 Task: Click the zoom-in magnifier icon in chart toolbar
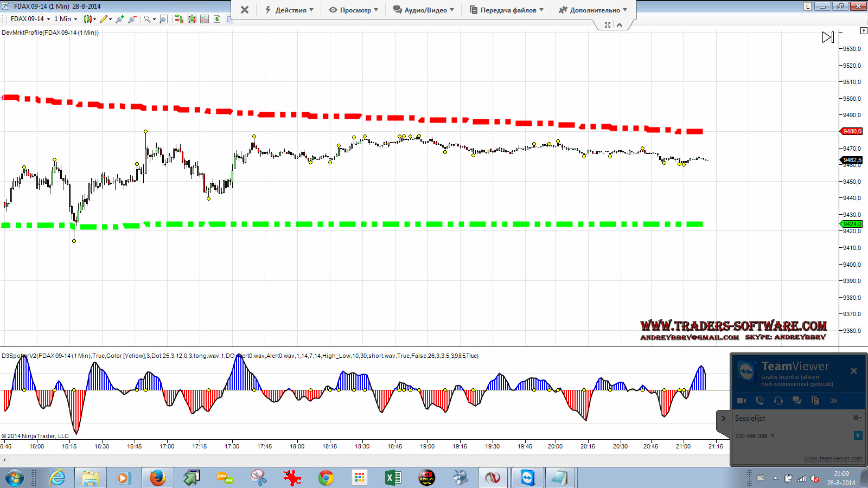point(119,19)
